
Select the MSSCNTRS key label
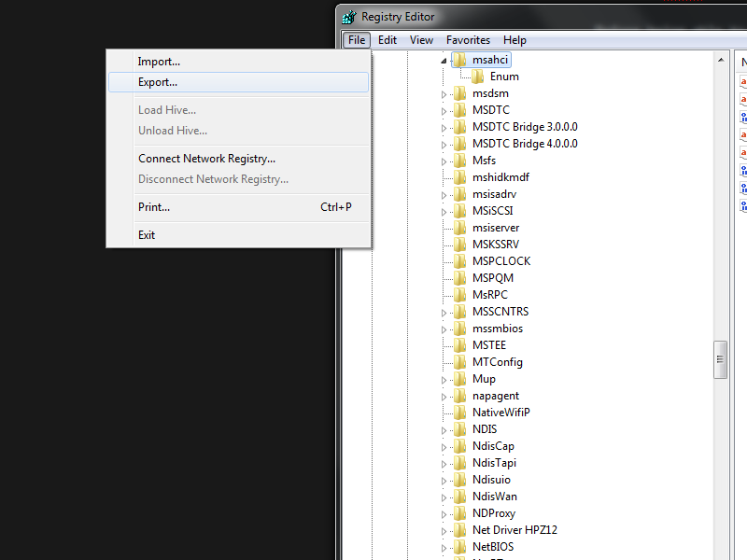[x=500, y=312]
